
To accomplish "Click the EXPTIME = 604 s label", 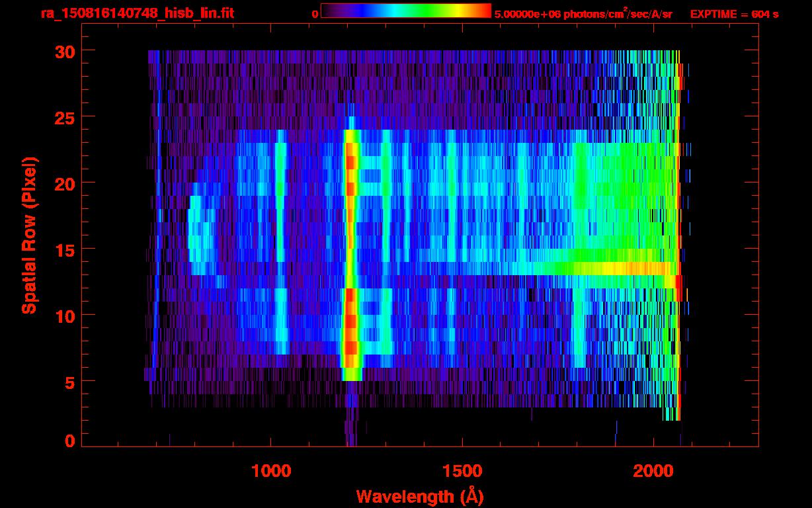I will 734,14.
